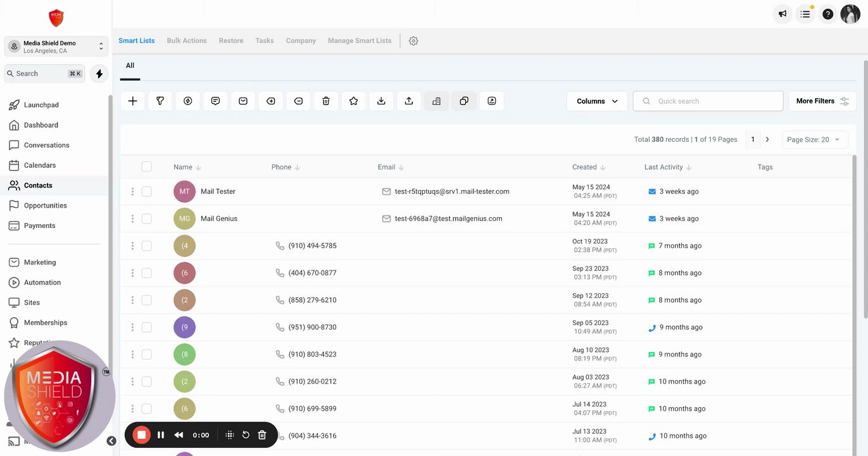
Task: Open the settings gear beside Manage Smart Lists
Action: (413, 41)
